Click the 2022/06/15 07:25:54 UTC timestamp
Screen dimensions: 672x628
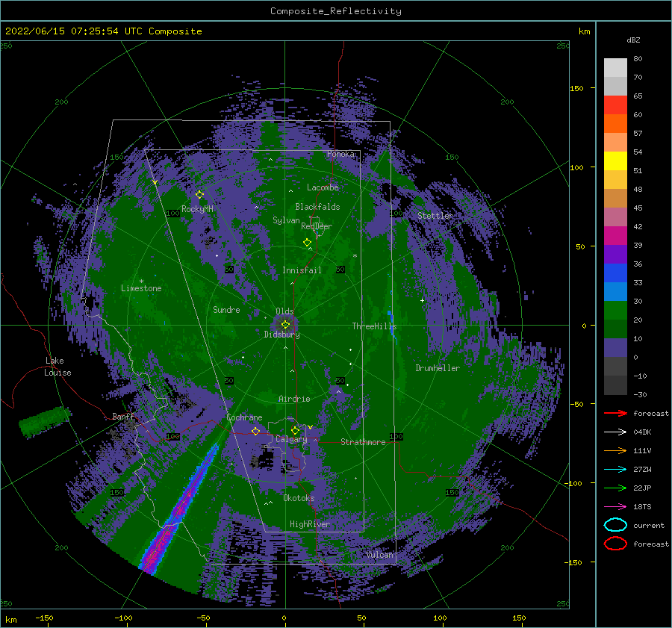point(103,31)
